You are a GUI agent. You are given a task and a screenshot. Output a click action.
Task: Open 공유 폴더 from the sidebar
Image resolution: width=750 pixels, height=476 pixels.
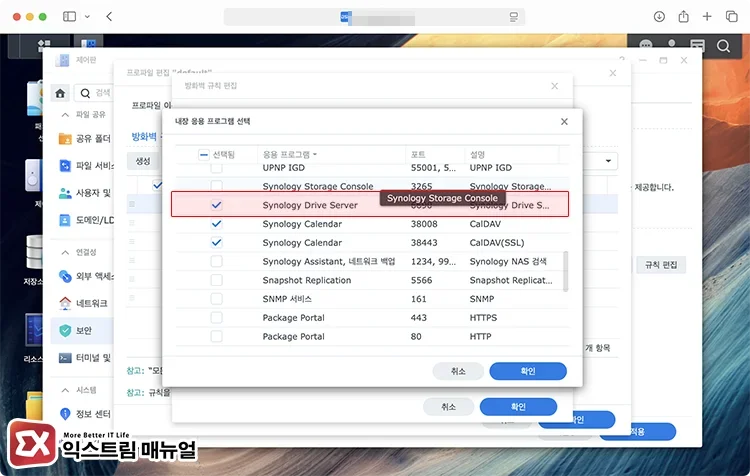[x=85, y=138]
